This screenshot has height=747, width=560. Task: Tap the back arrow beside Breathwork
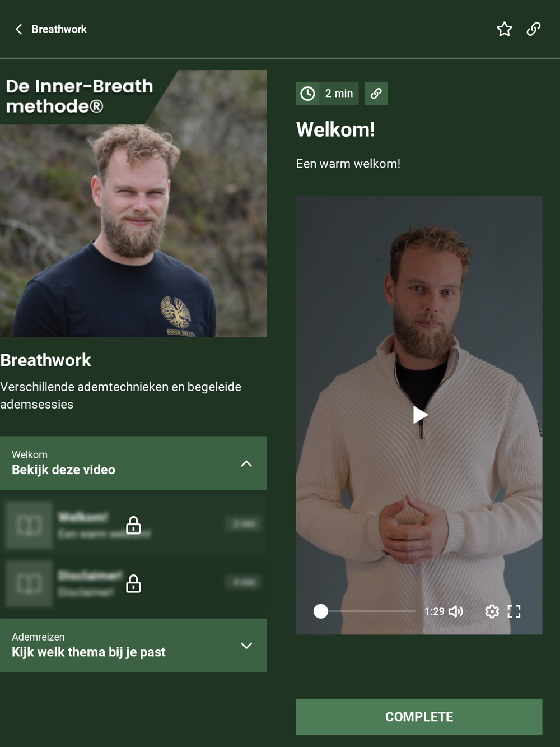pyautogui.click(x=19, y=29)
